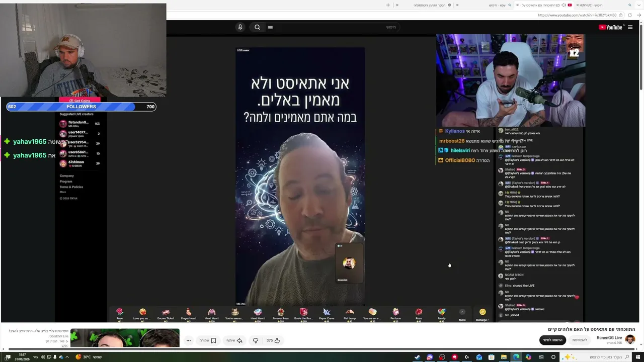Dislike the video with the thumbs-down icon
This screenshot has width=644, height=362.
click(256, 340)
